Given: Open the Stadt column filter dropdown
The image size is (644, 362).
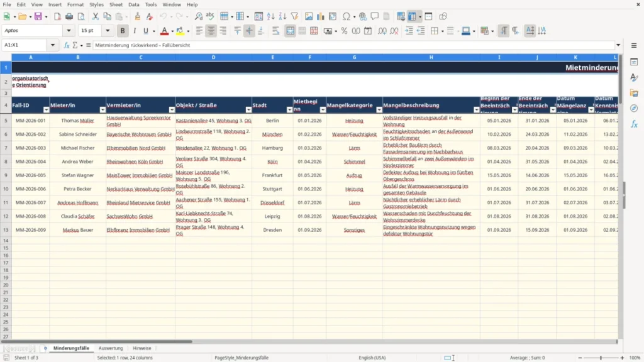Looking at the screenshot, I should pyautogui.click(x=289, y=109).
